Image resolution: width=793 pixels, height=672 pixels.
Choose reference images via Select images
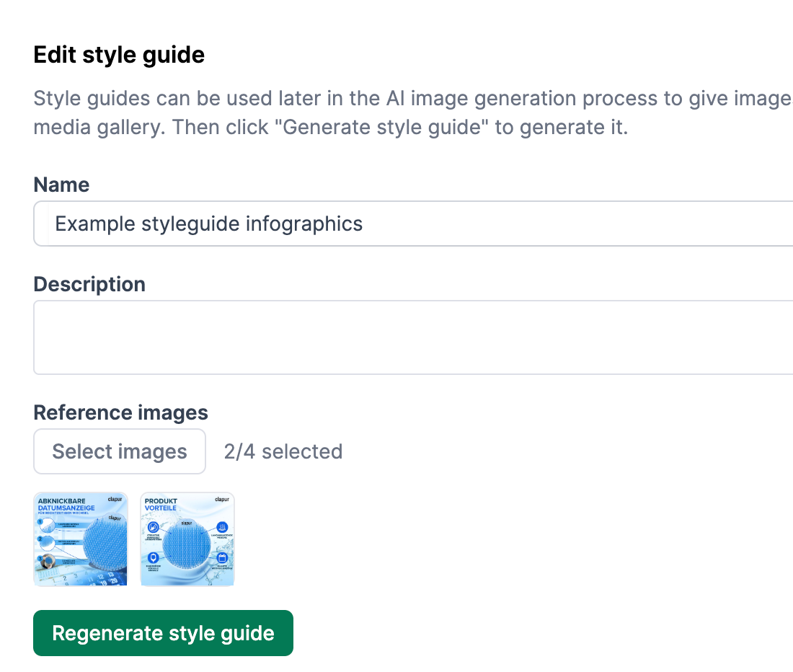point(119,451)
